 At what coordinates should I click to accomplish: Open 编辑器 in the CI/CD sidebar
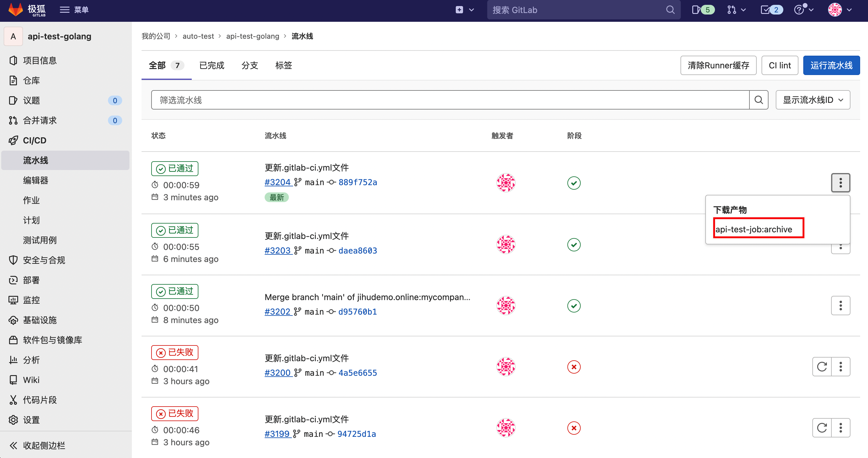36,180
